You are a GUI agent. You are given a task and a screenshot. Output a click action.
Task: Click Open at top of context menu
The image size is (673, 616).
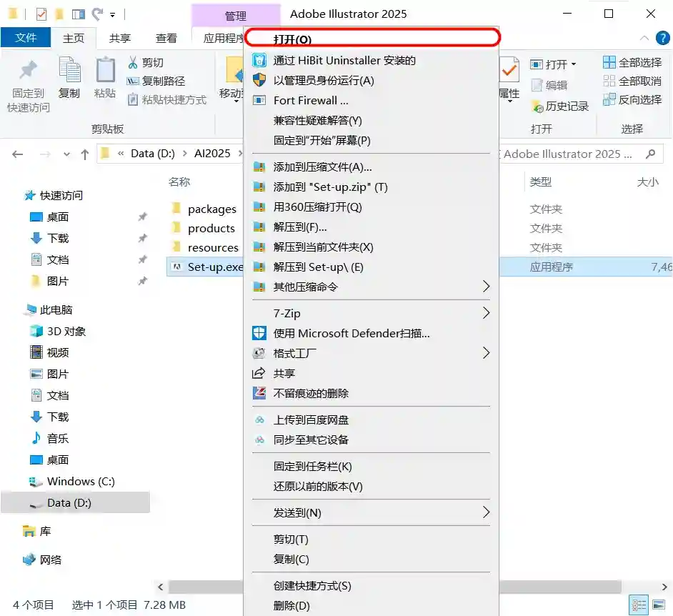click(292, 39)
